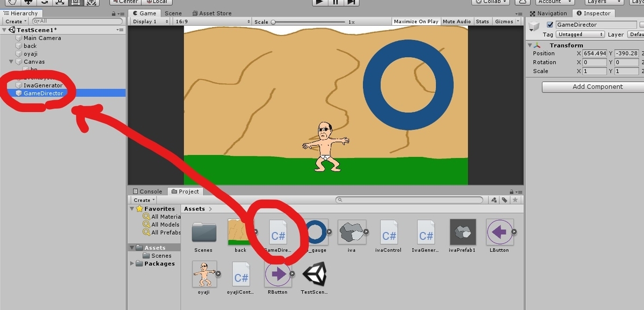Adjust the Game view Scale slider
This screenshot has width=644, height=310.
point(308,22)
